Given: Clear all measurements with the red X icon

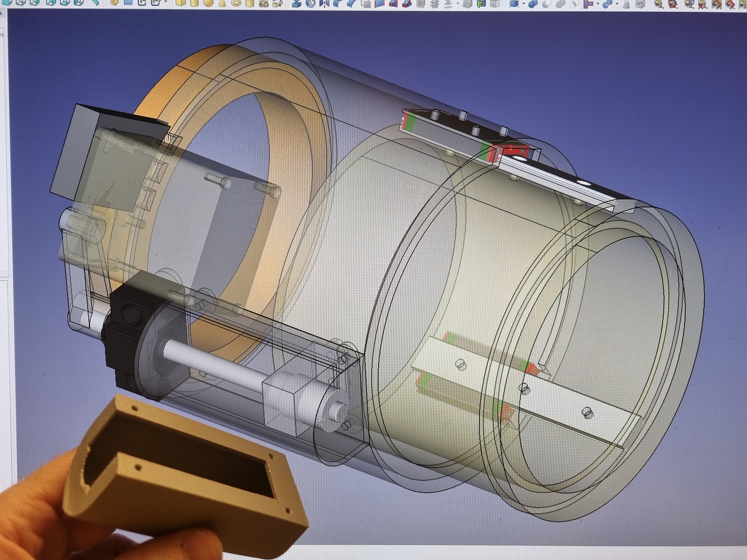Looking at the screenshot, I should click(702, 3).
